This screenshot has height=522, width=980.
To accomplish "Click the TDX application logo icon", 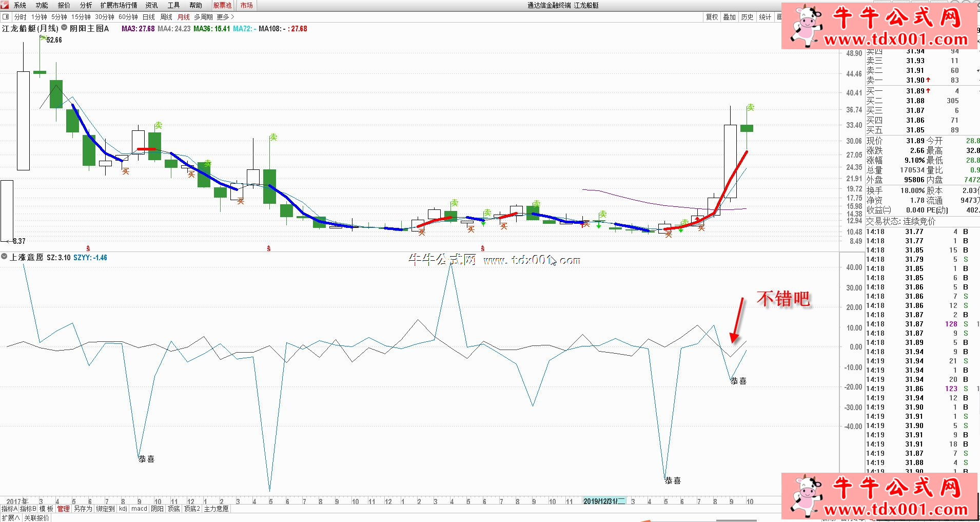I will click(5, 5).
